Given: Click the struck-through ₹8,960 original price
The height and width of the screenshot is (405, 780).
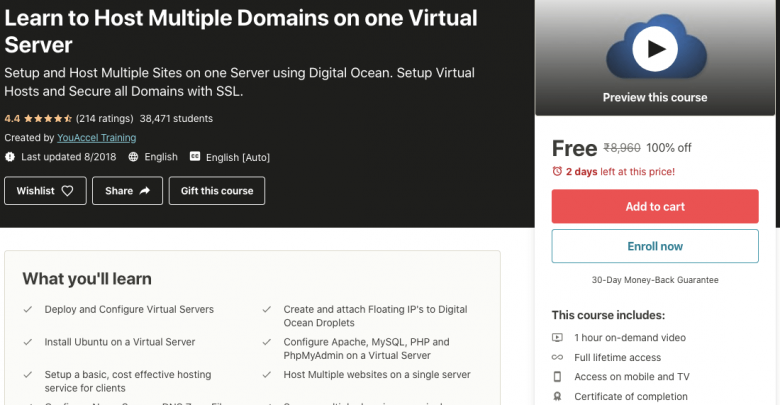Looking at the screenshot, I should point(622,148).
